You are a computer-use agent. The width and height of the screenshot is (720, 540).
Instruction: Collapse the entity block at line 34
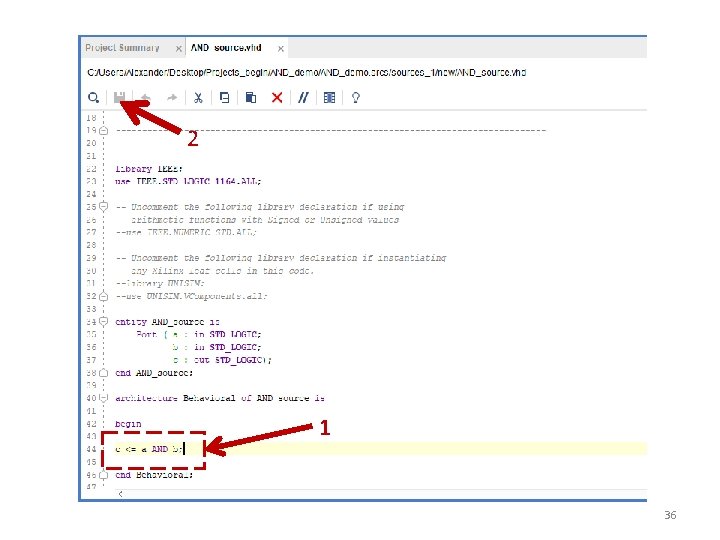[104, 321]
